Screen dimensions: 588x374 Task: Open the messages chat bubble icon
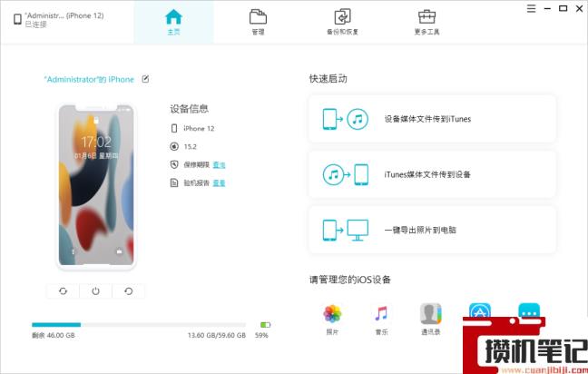529,310
